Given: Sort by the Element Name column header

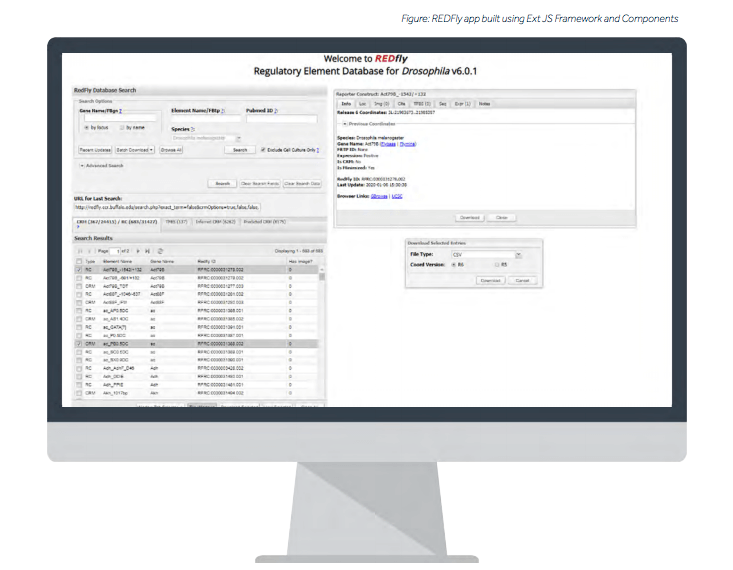Looking at the screenshot, I should point(124,261).
